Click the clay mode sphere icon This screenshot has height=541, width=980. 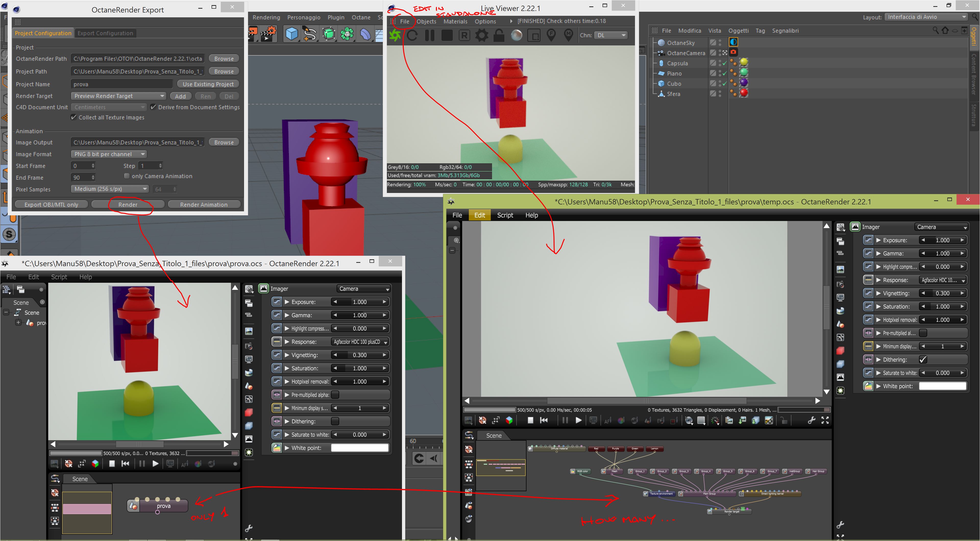coord(516,35)
